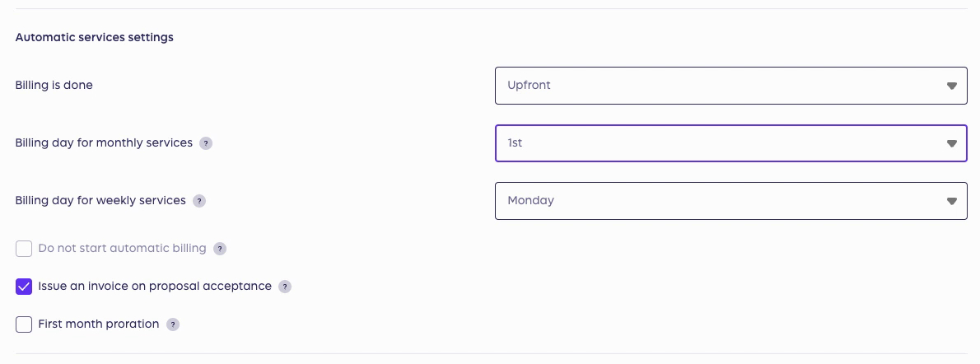This screenshot has height=364, width=980.
Task: Enable Do not start automatic billing checkbox
Action: (24, 249)
